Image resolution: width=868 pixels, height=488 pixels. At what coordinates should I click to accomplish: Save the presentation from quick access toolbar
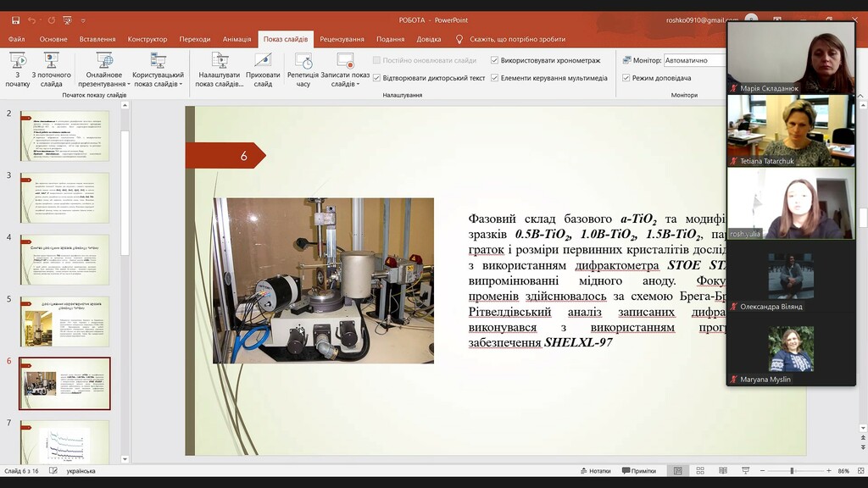point(15,20)
